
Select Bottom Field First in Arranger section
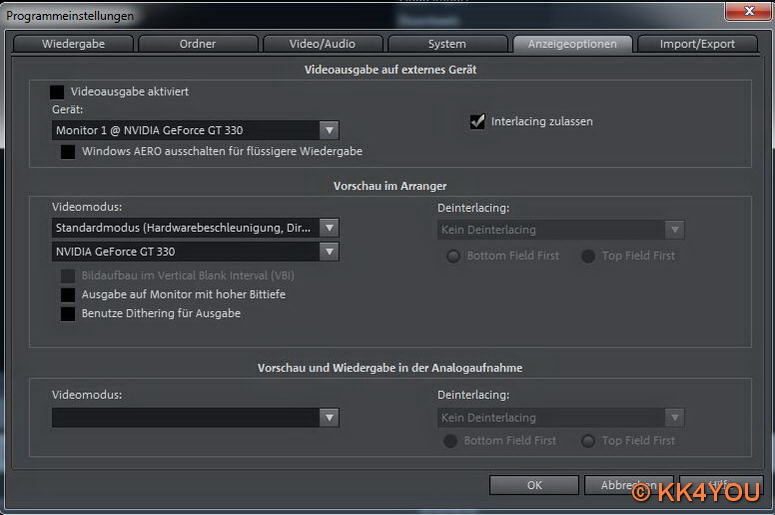[454, 256]
